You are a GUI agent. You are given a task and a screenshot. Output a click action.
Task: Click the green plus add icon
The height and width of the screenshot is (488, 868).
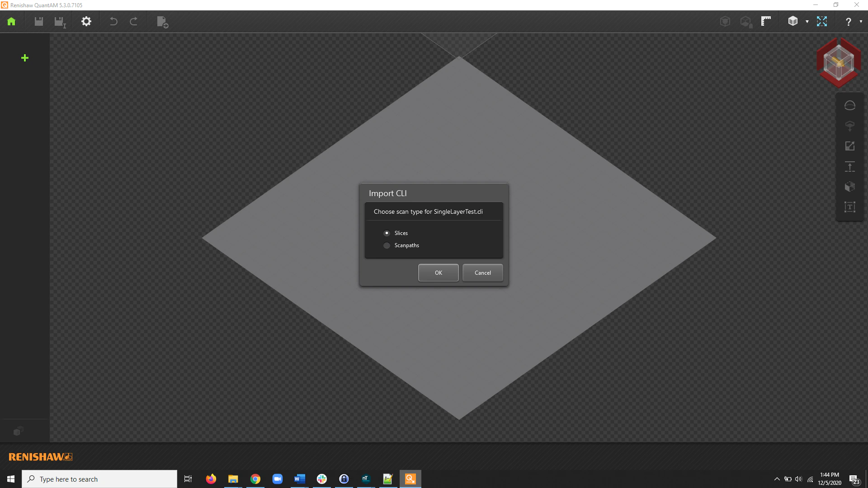pos(25,58)
